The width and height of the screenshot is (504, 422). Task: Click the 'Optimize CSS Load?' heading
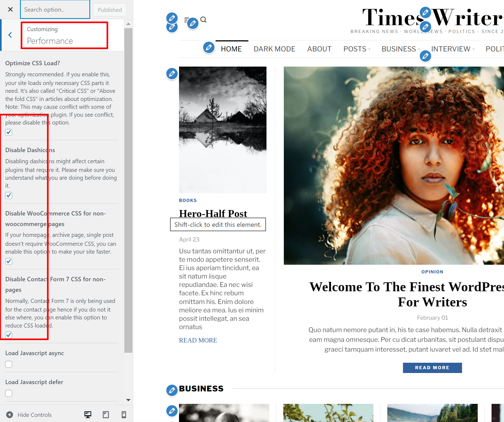pos(32,63)
